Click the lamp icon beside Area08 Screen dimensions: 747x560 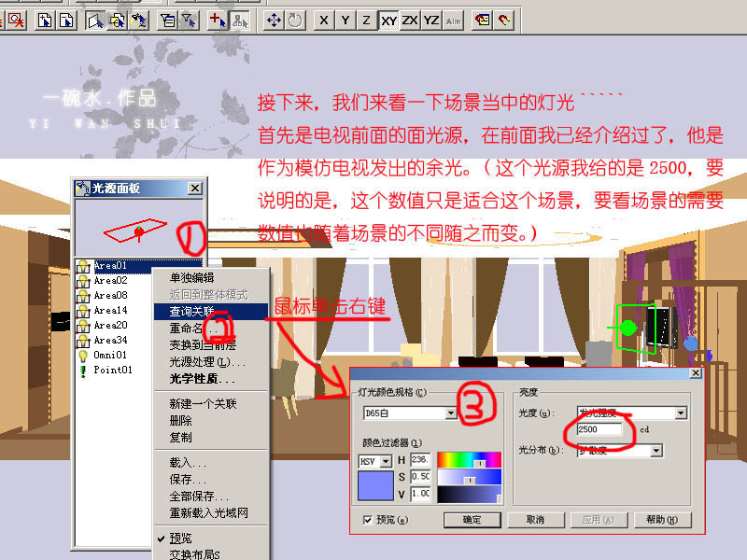(83, 296)
